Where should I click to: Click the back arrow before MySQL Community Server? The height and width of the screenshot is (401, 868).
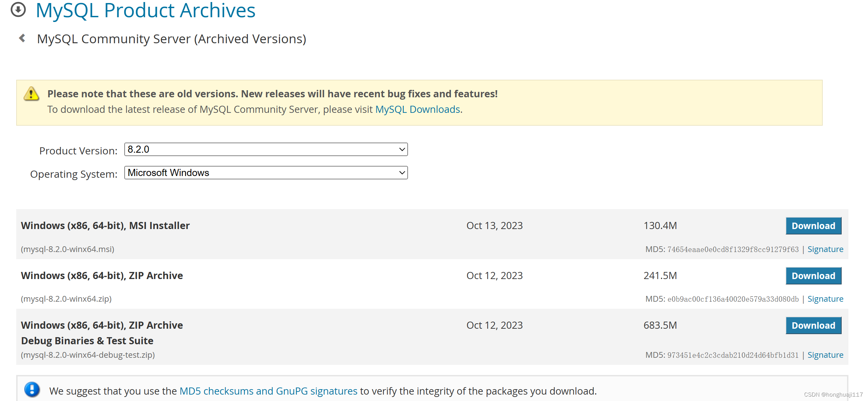click(22, 38)
